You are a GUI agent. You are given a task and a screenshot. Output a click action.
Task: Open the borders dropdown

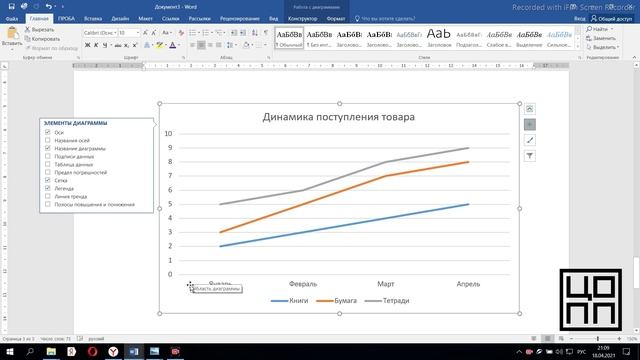pos(265,45)
